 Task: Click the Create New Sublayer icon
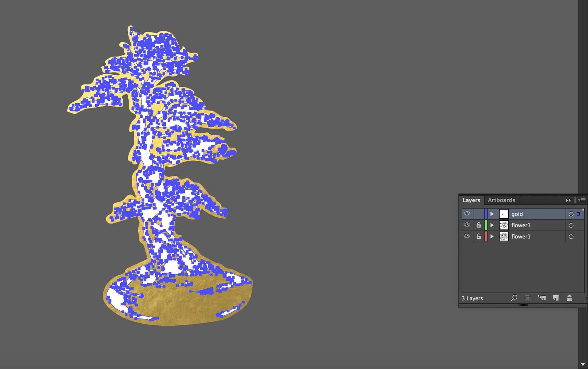coord(542,298)
